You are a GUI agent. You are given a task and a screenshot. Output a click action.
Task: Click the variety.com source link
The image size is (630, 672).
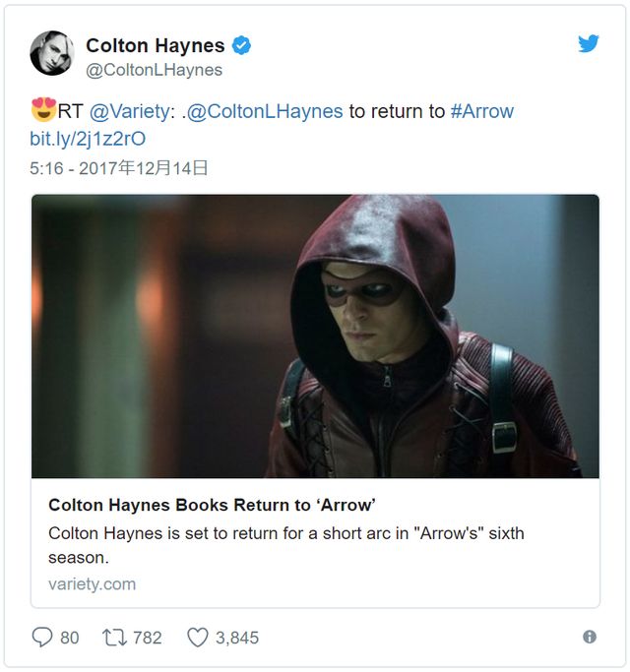point(92,584)
